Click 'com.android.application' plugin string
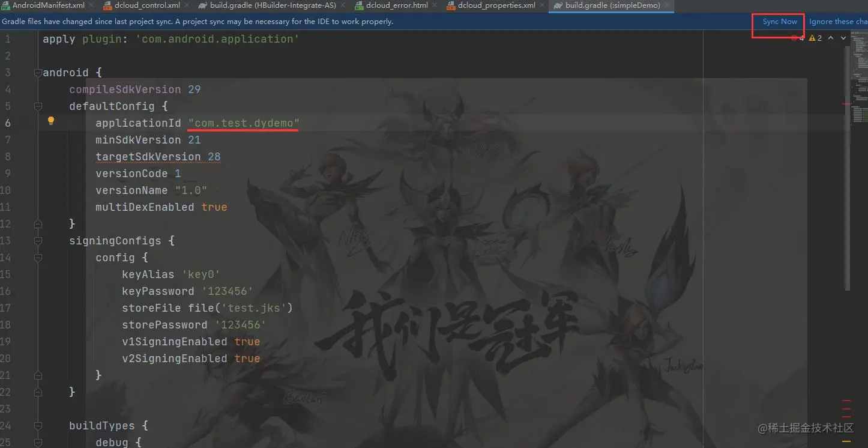 (217, 39)
